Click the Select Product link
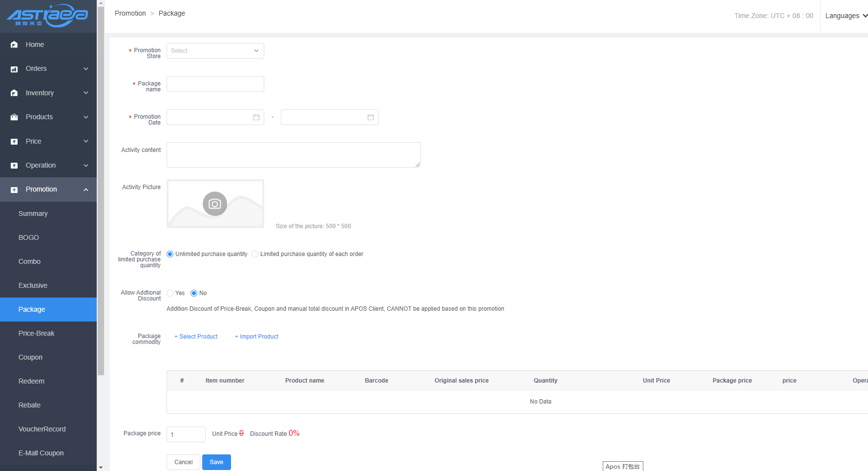 [196, 337]
